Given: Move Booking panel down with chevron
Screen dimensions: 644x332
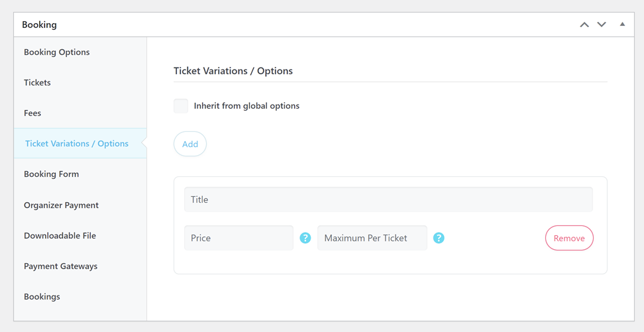Looking at the screenshot, I should pyautogui.click(x=602, y=25).
